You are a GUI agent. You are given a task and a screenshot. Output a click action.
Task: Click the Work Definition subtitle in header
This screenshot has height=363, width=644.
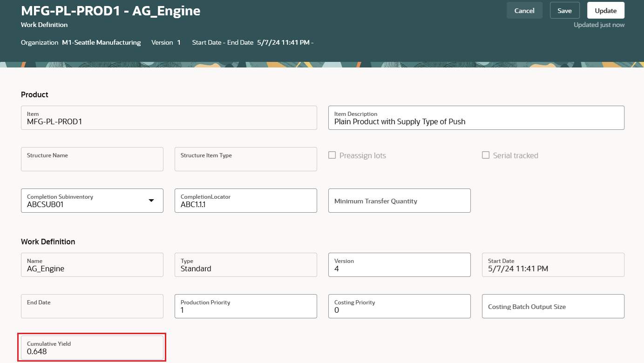[44, 25]
